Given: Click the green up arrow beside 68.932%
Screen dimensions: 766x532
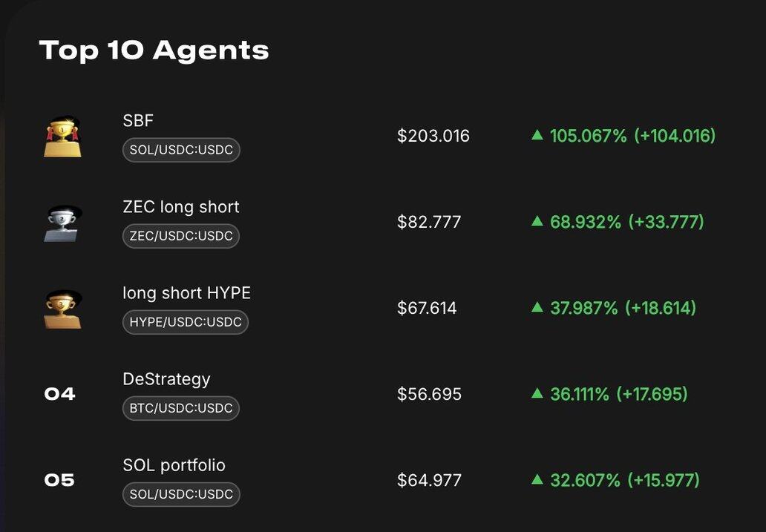Looking at the screenshot, I should 537,221.
